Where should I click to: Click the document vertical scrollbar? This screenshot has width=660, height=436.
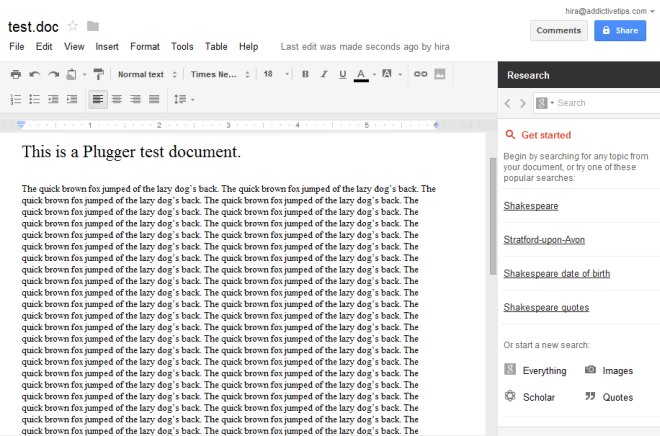coord(493,216)
